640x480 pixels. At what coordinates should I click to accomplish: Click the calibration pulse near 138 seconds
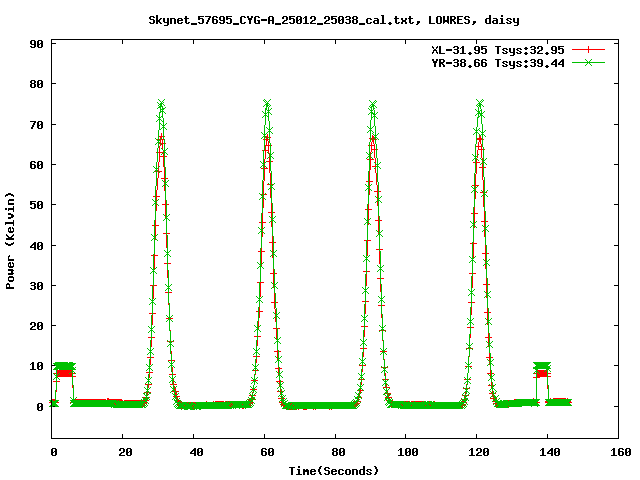(x=542, y=369)
